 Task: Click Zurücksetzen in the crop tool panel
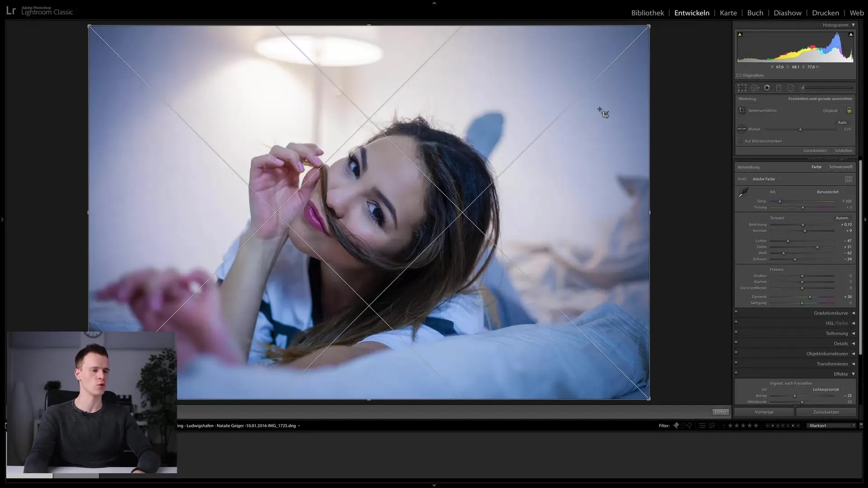coord(815,150)
